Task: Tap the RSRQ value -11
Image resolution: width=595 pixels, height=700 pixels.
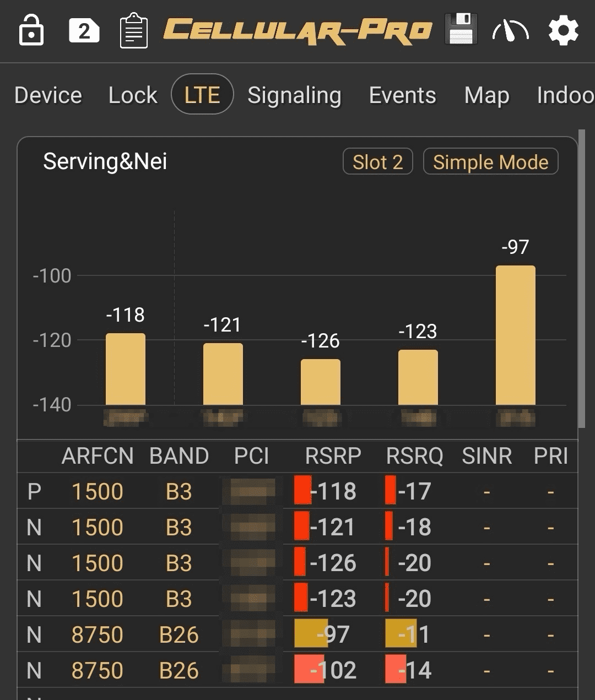Action: point(414,634)
